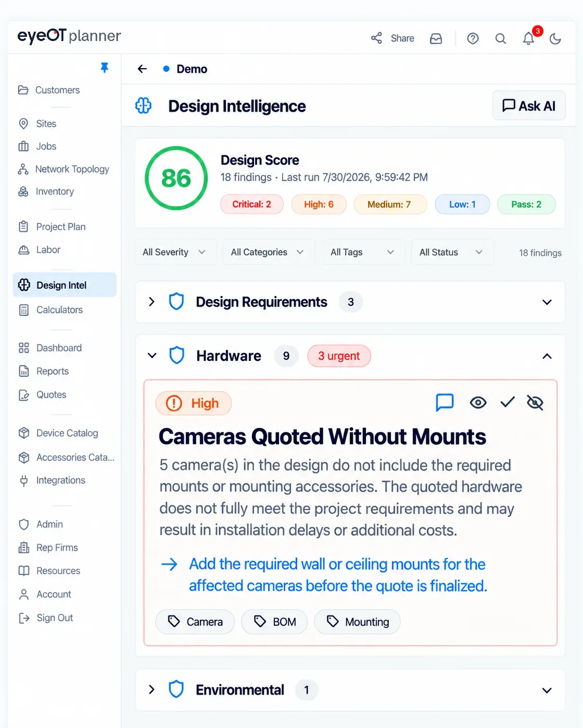Click the BOM tag
Viewport: 583px width, 728px height.
pyautogui.click(x=274, y=622)
